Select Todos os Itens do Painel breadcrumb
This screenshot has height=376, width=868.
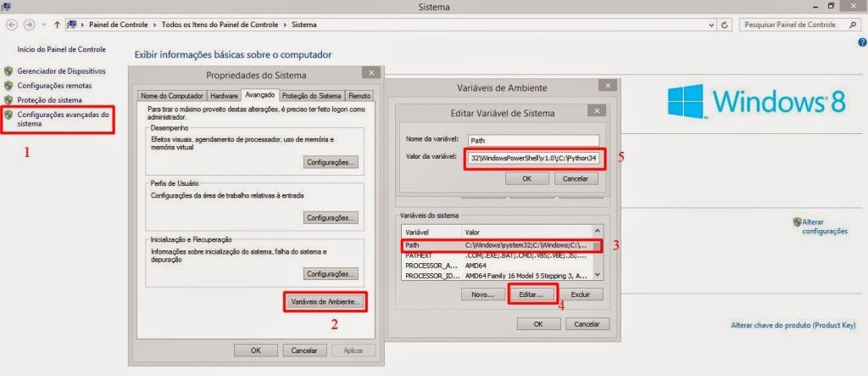tap(221, 25)
